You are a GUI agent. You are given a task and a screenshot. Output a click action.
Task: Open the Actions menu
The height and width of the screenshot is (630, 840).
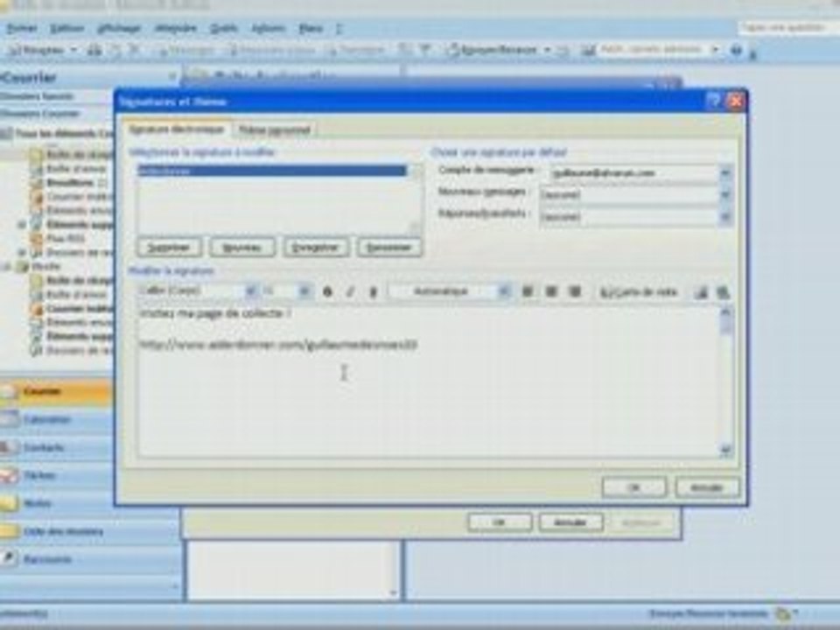pos(268,29)
